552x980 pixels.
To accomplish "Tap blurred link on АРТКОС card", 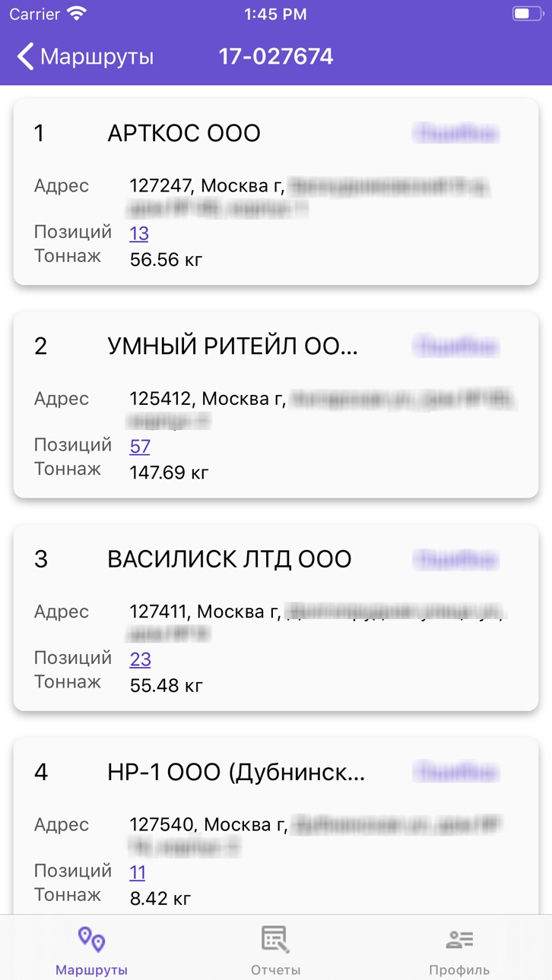I will 456,134.
